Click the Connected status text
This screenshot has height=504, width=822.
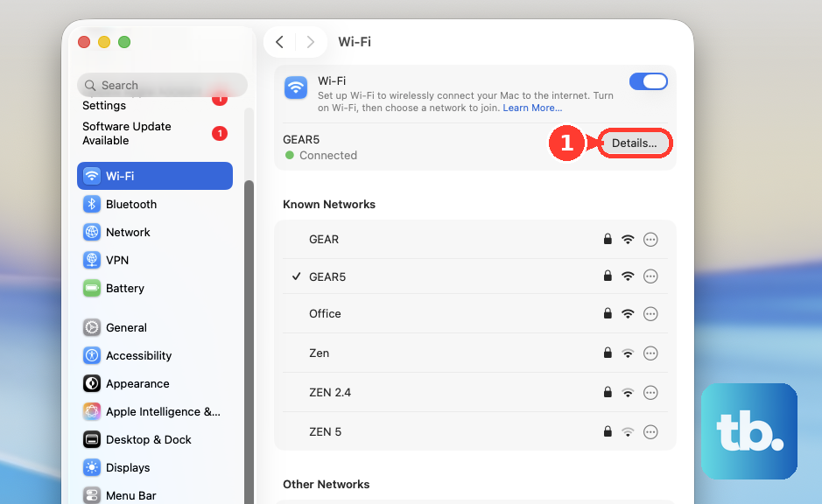coord(328,156)
